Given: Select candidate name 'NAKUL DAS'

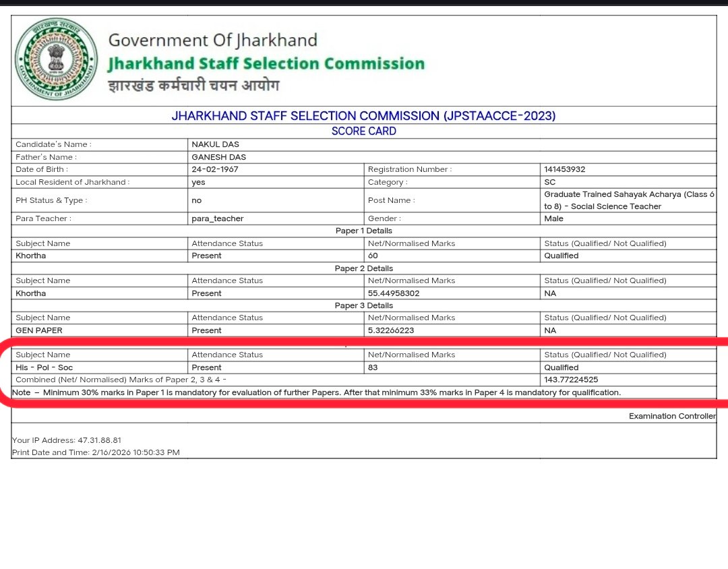Looking at the screenshot, I should [216, 144].
